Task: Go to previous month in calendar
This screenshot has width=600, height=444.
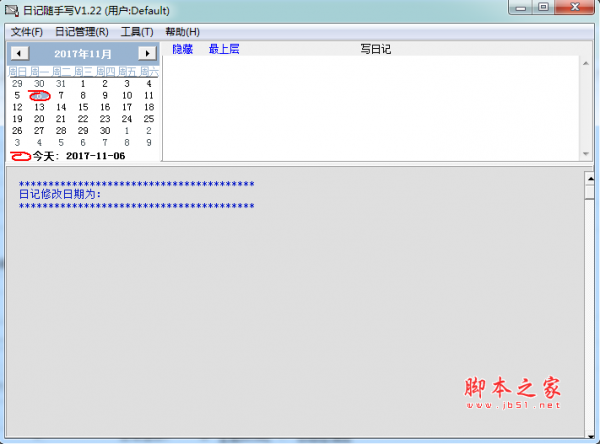Action: click(x=20, y=53)
